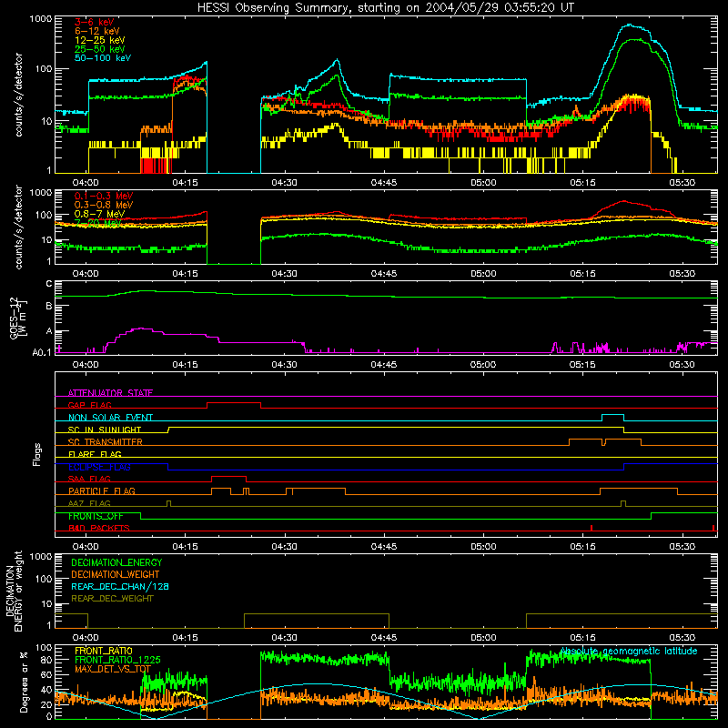
Task: Select the '3-6 keV' legend label
Action: (95, 22)
